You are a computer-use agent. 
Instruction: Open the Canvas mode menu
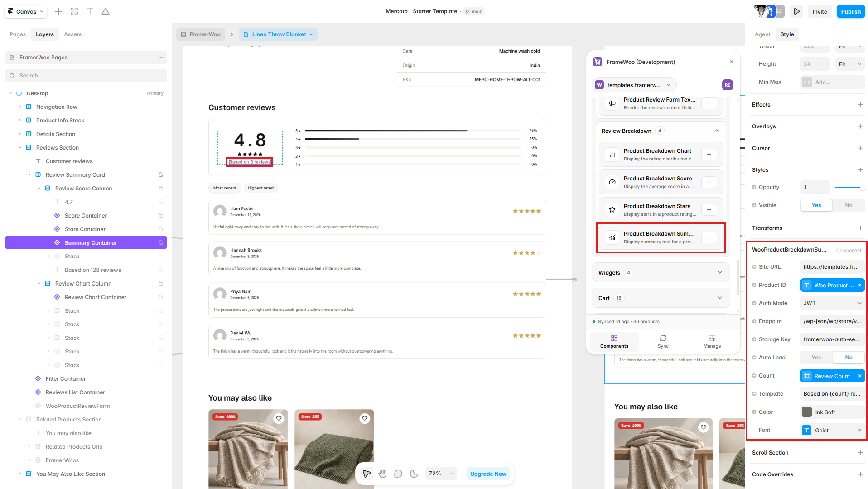coord(26,11)
